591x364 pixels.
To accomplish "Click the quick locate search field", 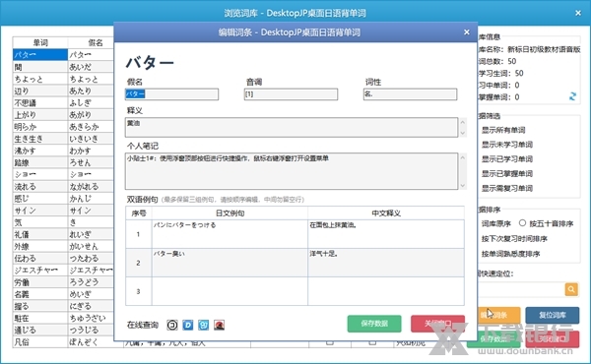I will pyautogui.click(x=521, y=289).
